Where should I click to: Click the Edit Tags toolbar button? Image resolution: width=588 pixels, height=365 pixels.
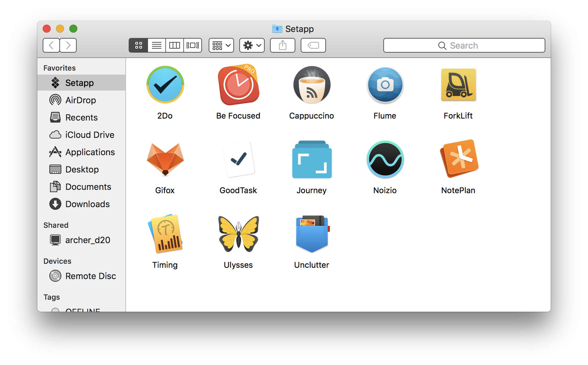(313, 45)
